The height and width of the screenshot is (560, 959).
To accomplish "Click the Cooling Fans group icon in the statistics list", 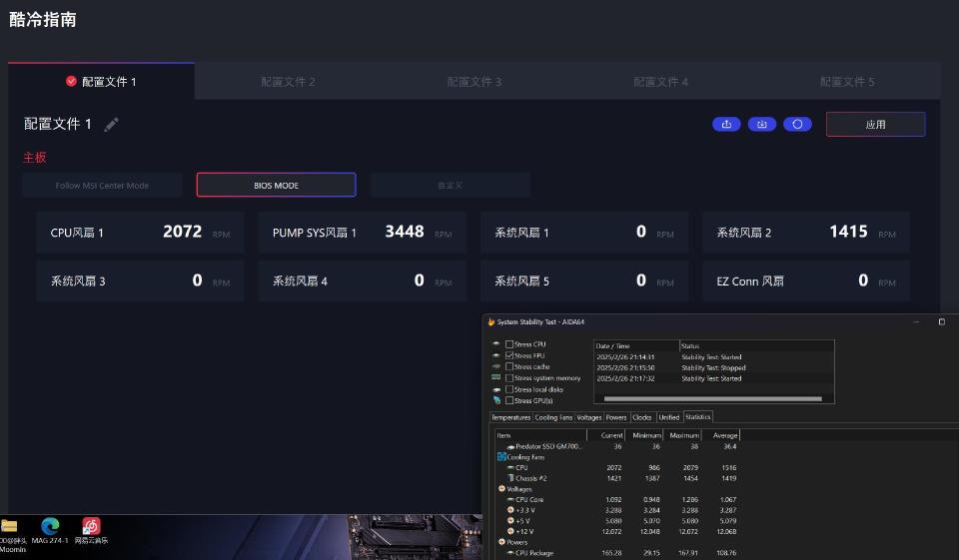I will [x=501, y=456].
